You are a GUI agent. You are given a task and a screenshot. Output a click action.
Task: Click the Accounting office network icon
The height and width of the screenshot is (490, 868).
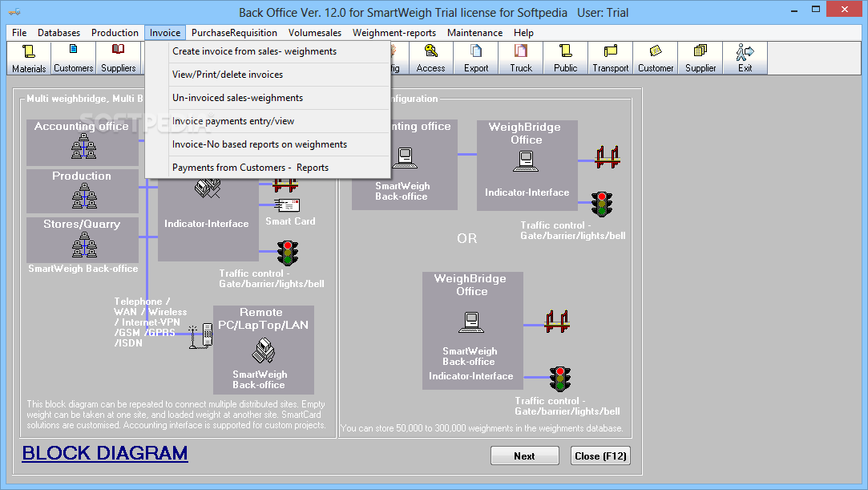pos(83,148)
